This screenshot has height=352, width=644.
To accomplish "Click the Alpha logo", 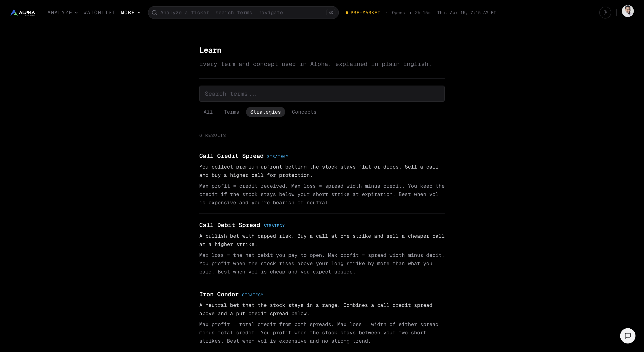I will pyautogui.click(x=23, y=13).
